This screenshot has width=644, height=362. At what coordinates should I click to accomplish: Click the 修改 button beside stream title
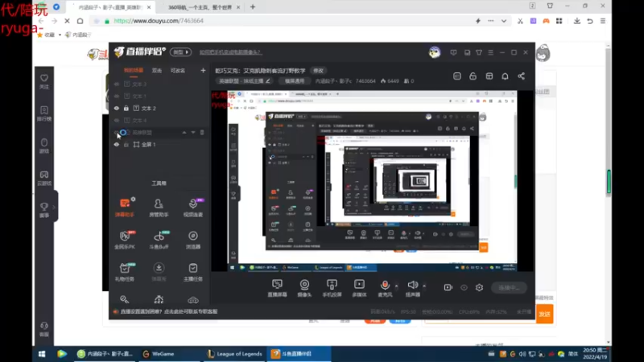pos(318,71)
